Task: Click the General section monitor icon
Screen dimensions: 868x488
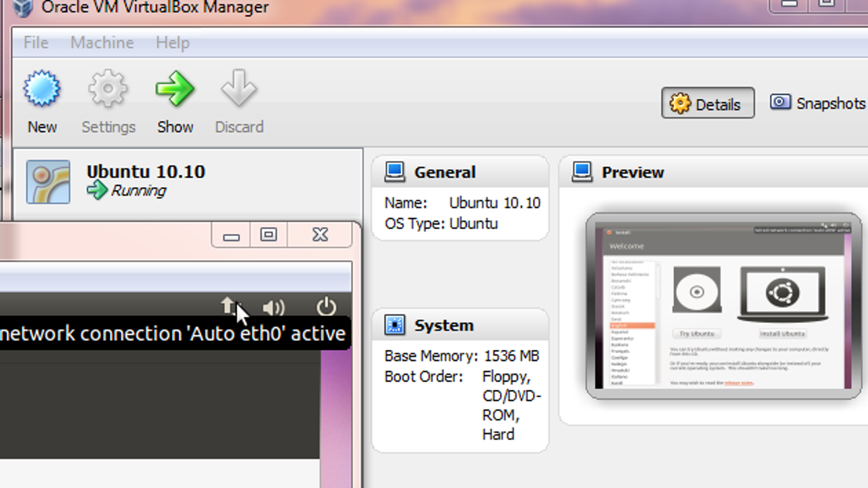Action: coord(395,172)
